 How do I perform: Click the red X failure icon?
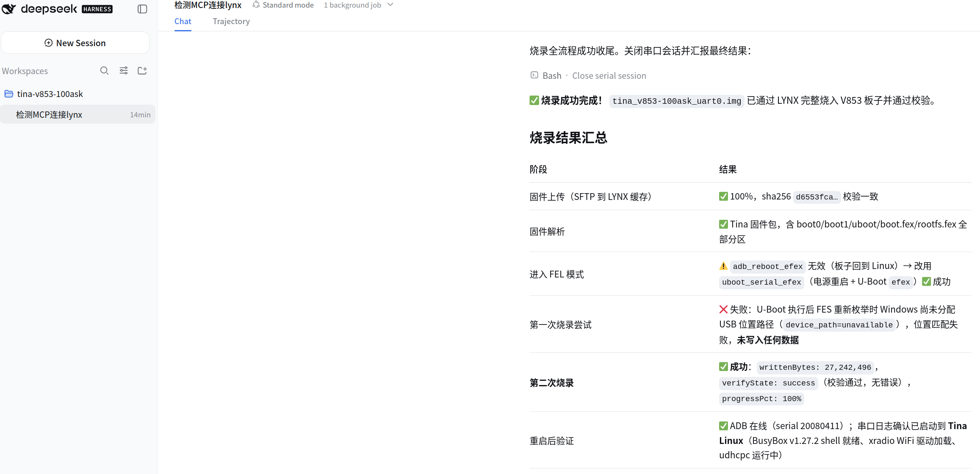pyautogui.click(x=723, y=309)
